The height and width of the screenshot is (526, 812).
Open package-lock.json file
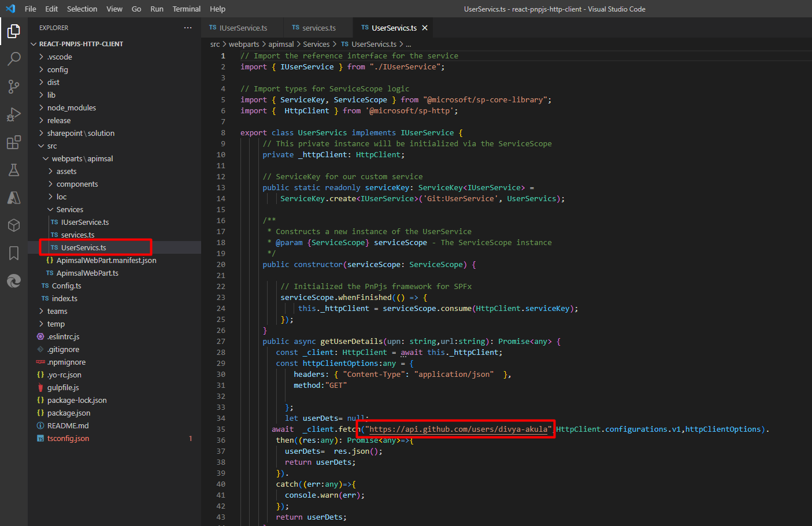tap(114, 400)
